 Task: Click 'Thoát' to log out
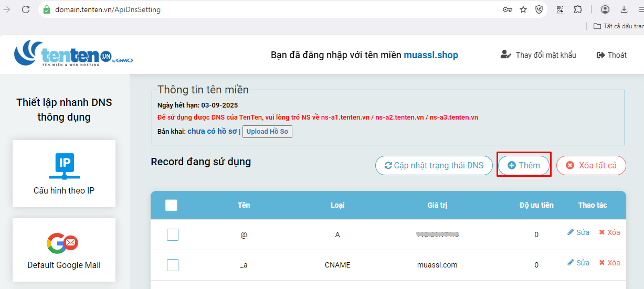611,55
